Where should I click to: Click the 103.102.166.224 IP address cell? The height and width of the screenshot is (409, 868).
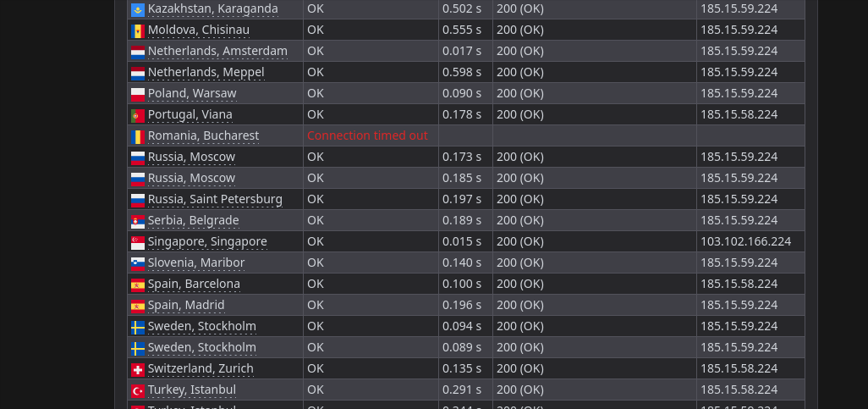click(750, 241)
